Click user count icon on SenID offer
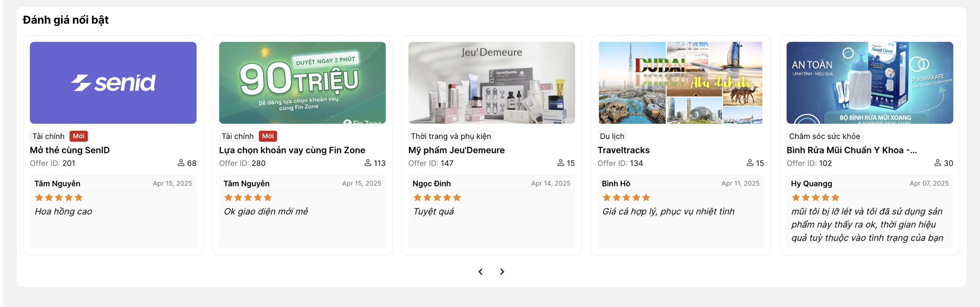The image size is (980, 307). 181,163
